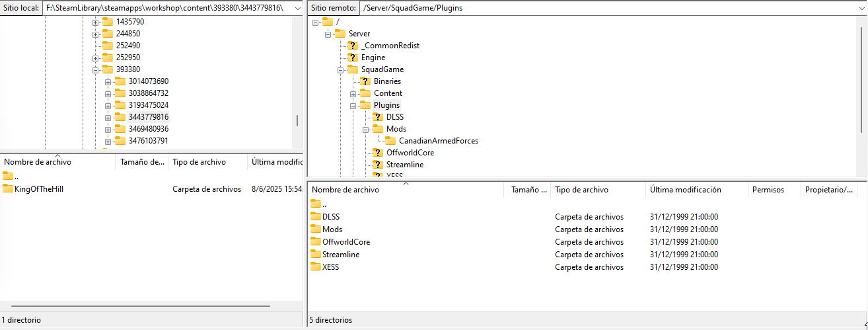Click the unknown DLSS folder icon in tree

378,117
